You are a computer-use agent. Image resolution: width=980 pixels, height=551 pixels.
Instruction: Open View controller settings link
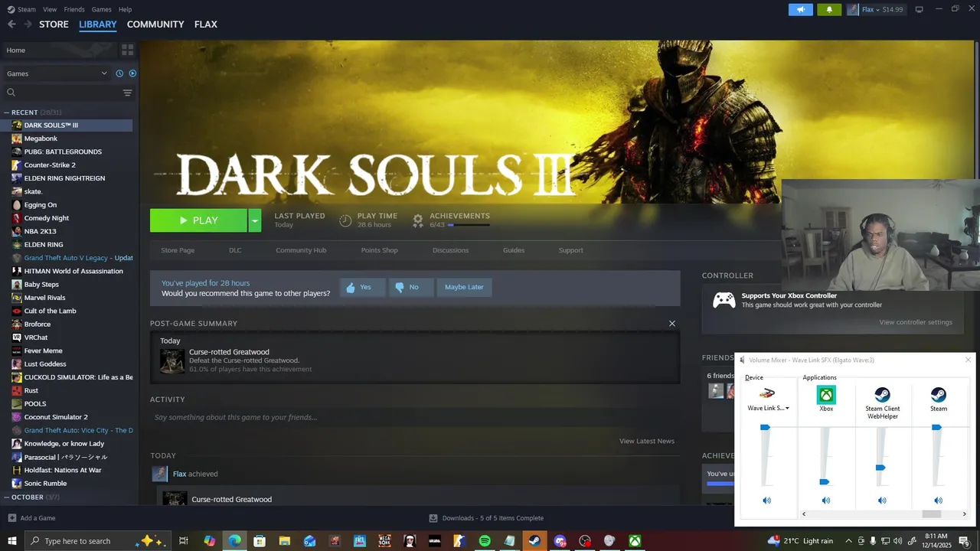916,322
